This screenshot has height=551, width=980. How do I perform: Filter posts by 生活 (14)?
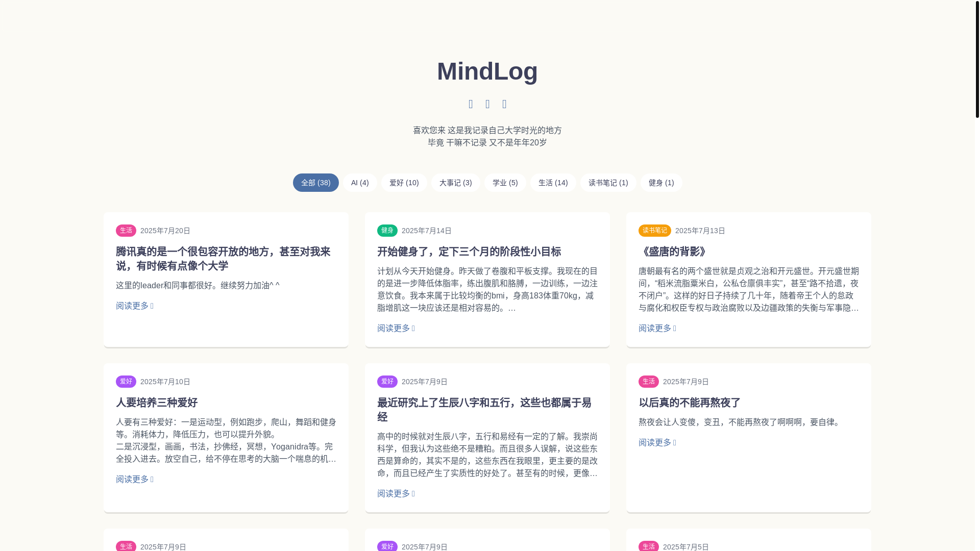pos(553,183)
